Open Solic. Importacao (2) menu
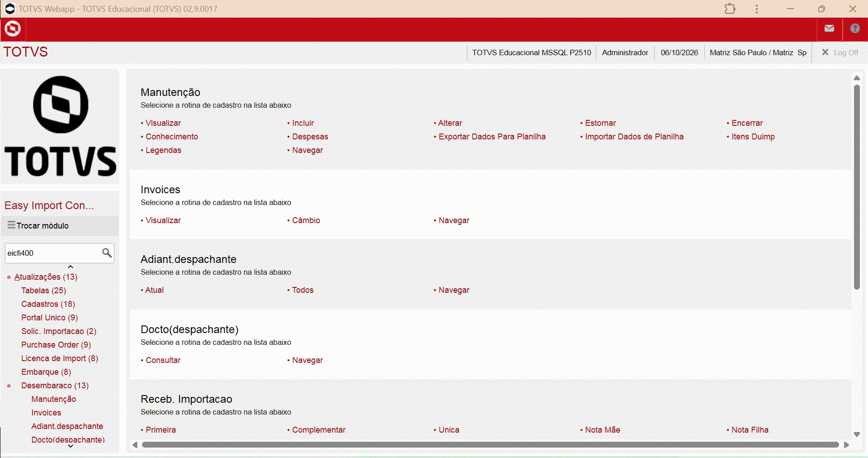The height and width of the screenshot is (458, 868). tap(59, 331)
